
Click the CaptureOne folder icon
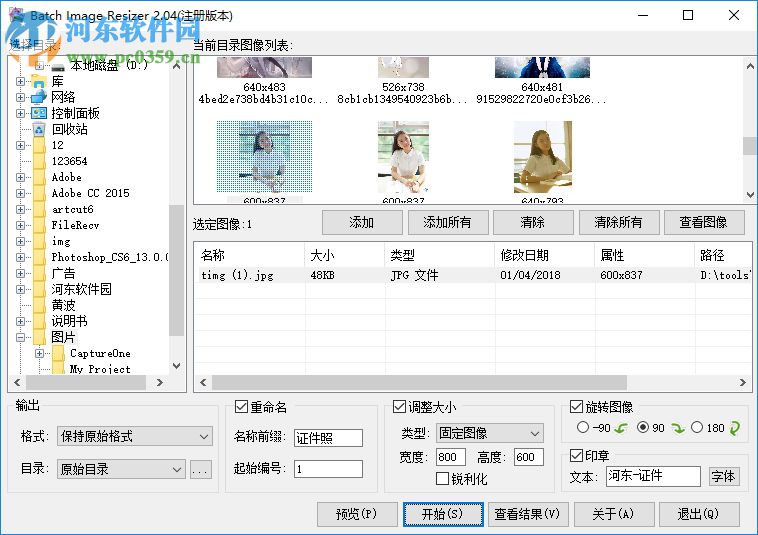click(58, 353)
